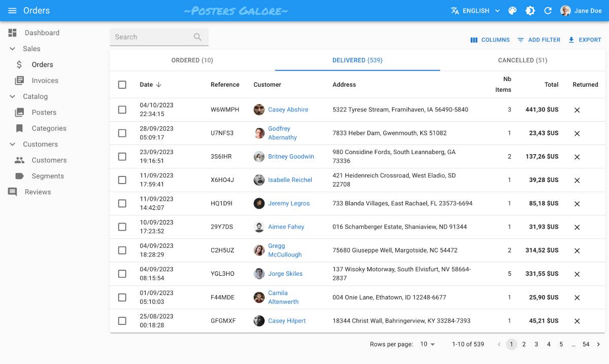This screenshot has width=609, height=364.
Task: Click the search magnifier icon
Action: coord(197,37)
